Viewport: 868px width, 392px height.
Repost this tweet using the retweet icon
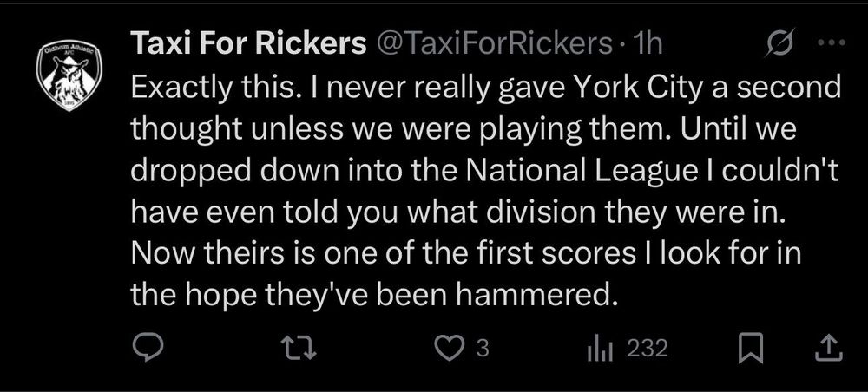pyautogui.click(x=298, y=349)
